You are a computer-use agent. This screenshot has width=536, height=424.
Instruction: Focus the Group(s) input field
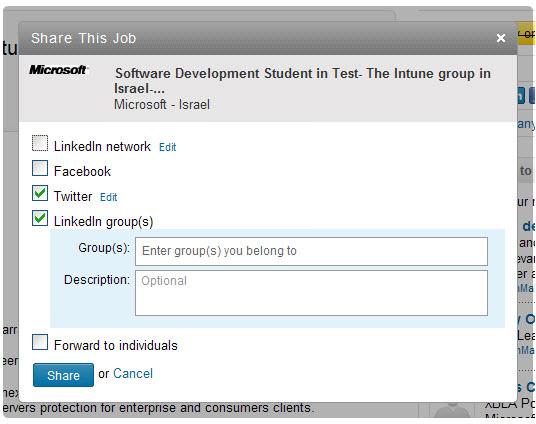coord(311,251)
